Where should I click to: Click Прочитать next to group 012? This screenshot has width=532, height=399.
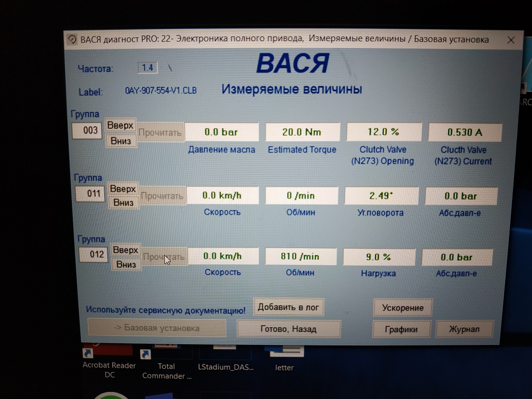click(164, 257)
